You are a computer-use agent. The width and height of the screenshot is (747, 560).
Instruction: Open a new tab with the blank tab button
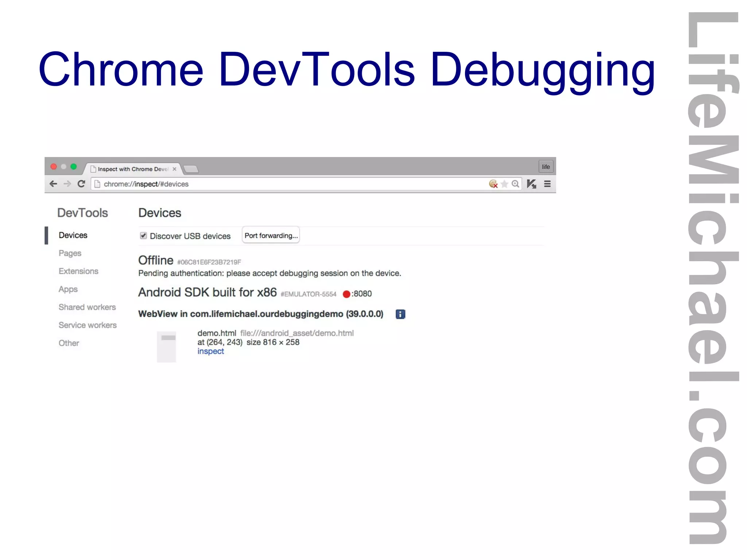pyautogui.click(x=191, y=169)
